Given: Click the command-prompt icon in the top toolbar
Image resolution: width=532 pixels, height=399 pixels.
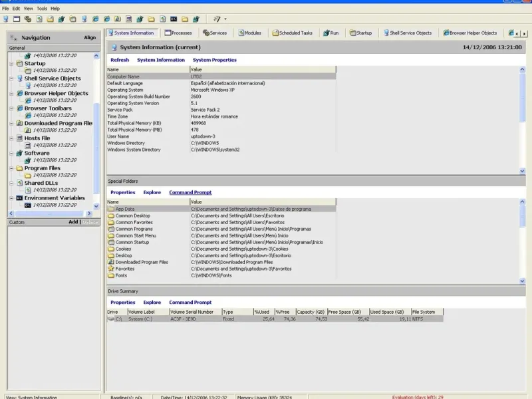Looking at the screenshot, I should pyautogui.click(x=174, y=19).
